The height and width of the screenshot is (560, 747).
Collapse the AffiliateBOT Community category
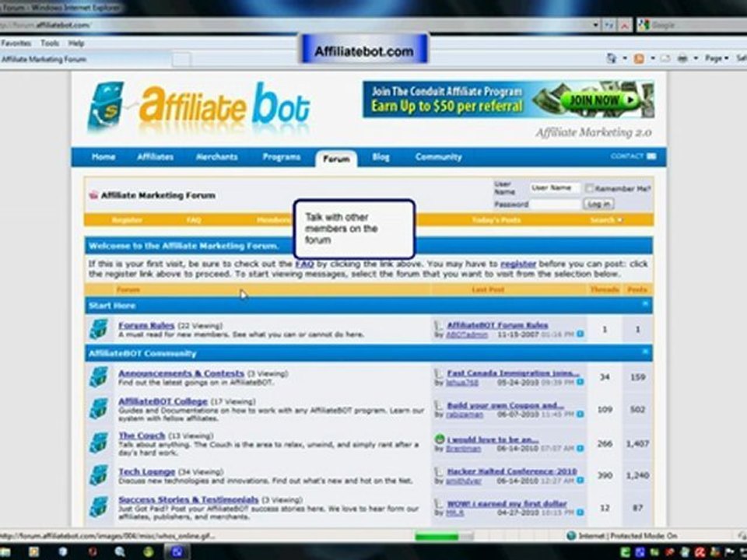[645, 352]
